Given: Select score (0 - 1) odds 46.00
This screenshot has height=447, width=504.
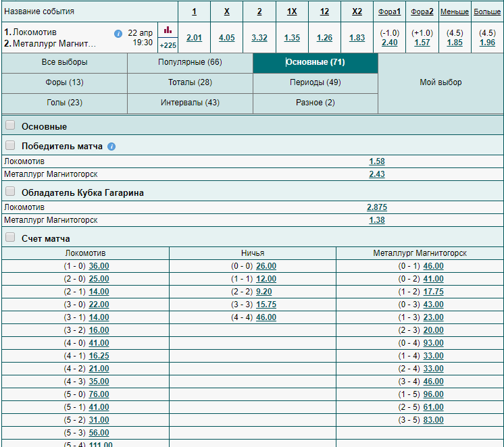Looking at the screenshot, I should pos(433,266).
